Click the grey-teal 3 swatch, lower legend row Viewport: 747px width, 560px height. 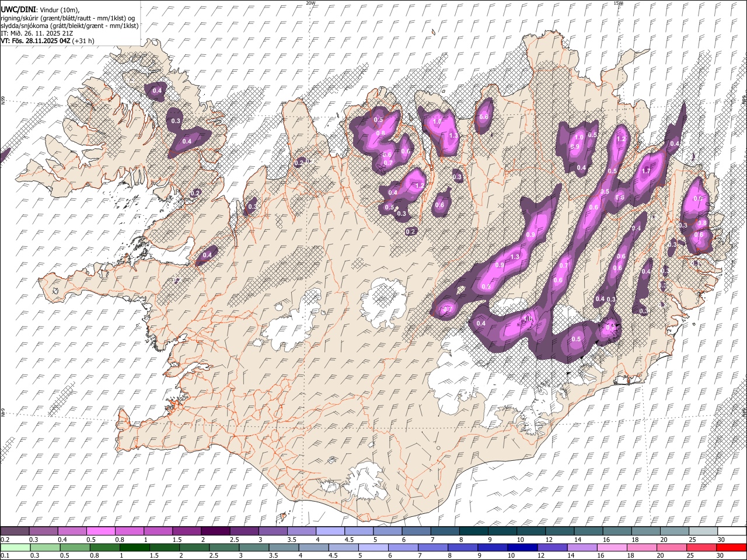point(254,547)
